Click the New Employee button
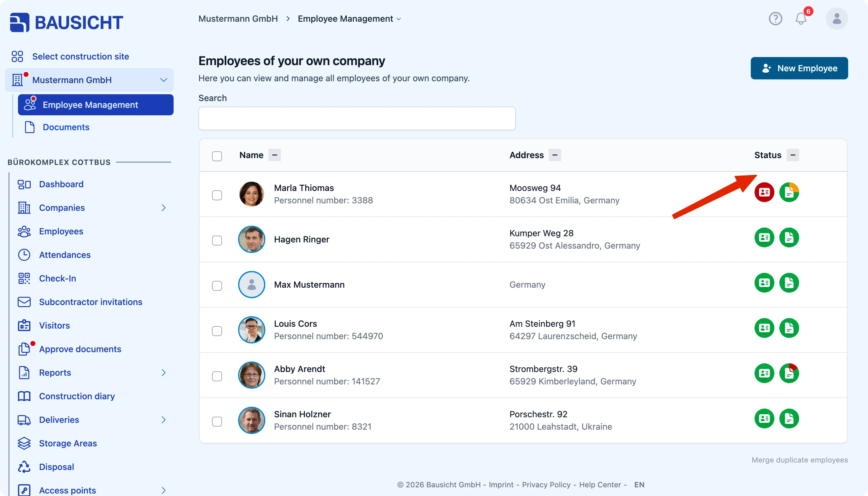Image resolution: width=868 pixels, height=496 pixels. (x=799, y=69)
